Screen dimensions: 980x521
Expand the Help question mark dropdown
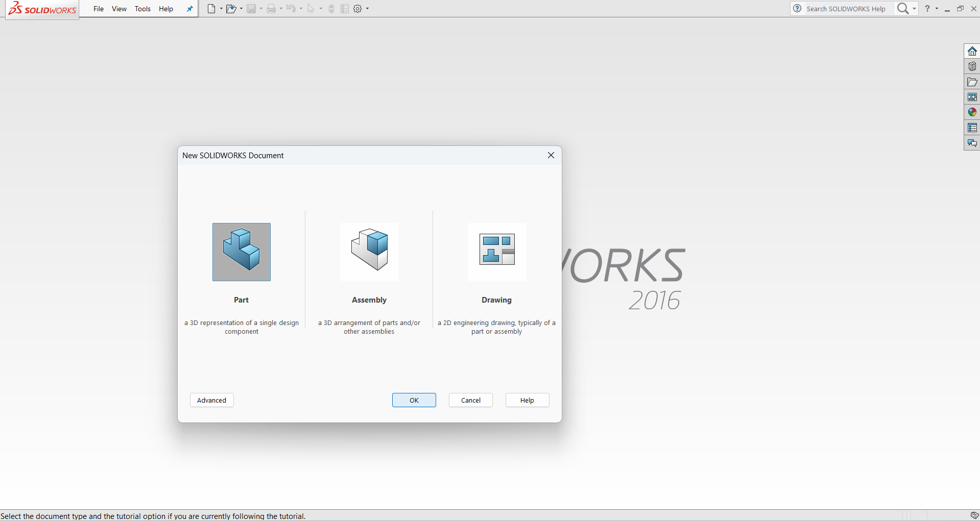937,9
